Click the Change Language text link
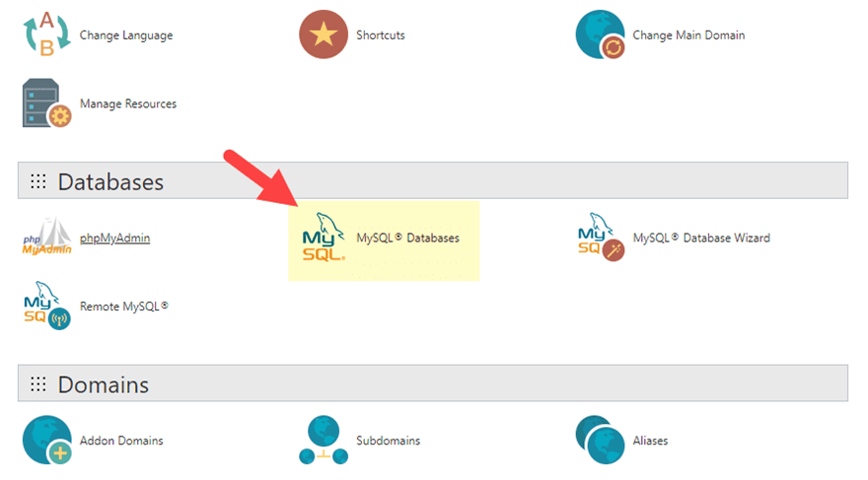This screenshot has height=480, width=868. (x=126, y=35)
